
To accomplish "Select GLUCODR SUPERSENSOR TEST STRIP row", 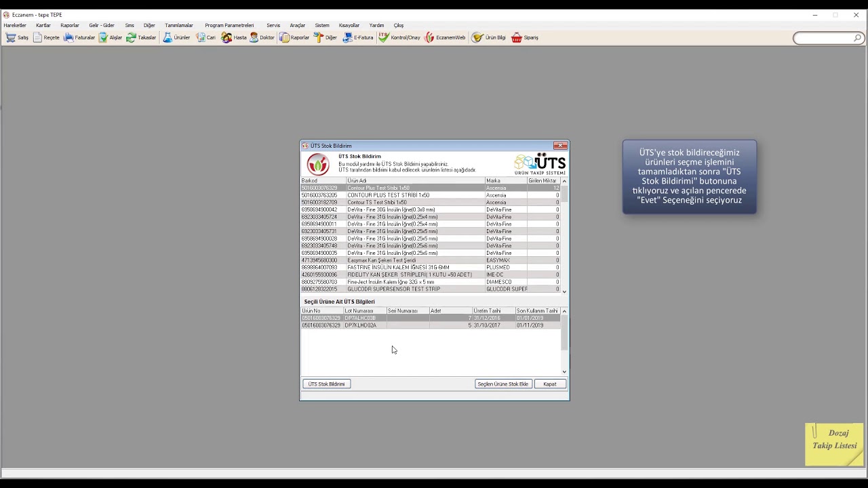I will (431, 289).
